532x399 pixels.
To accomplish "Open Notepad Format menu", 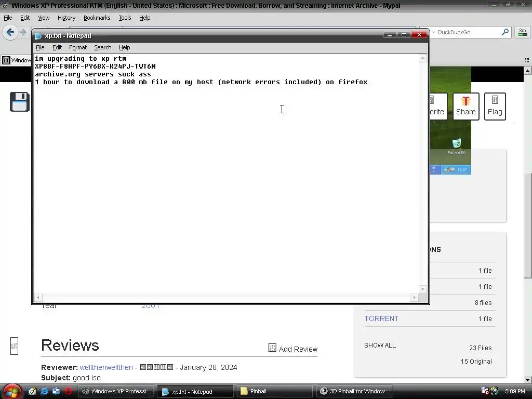I will [78, 47].
